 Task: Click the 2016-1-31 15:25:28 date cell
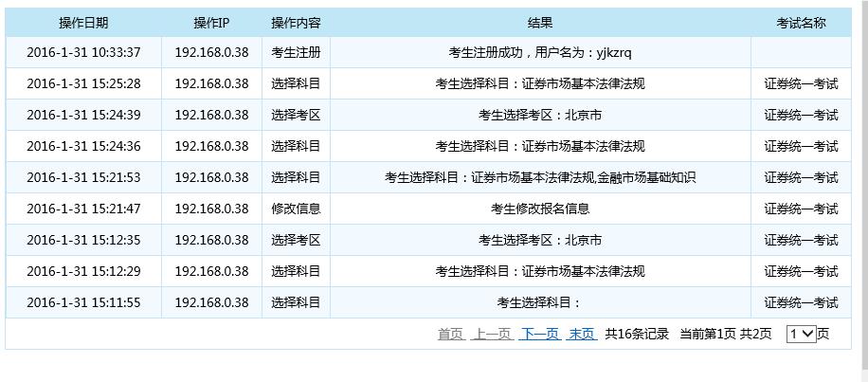[83, 84]
